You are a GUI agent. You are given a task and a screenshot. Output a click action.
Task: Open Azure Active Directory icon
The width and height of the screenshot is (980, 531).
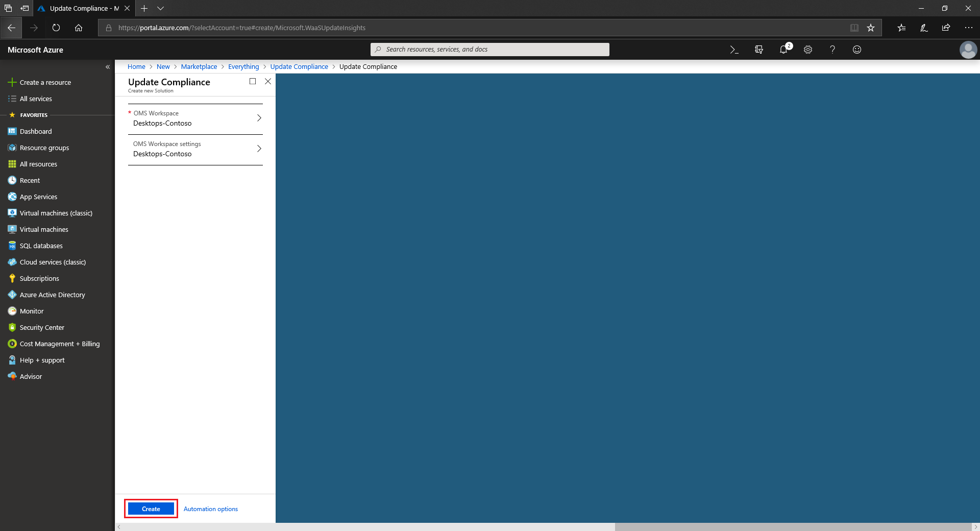12,295
